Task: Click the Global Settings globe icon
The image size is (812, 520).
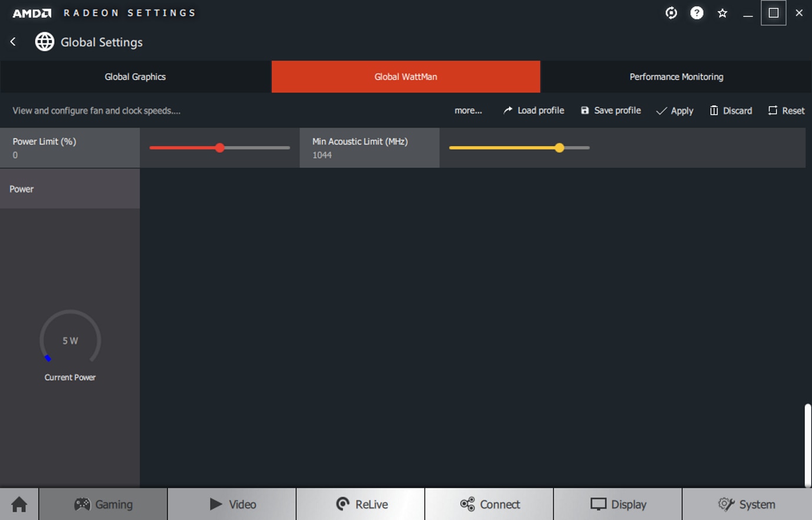Action: point(45,42)
